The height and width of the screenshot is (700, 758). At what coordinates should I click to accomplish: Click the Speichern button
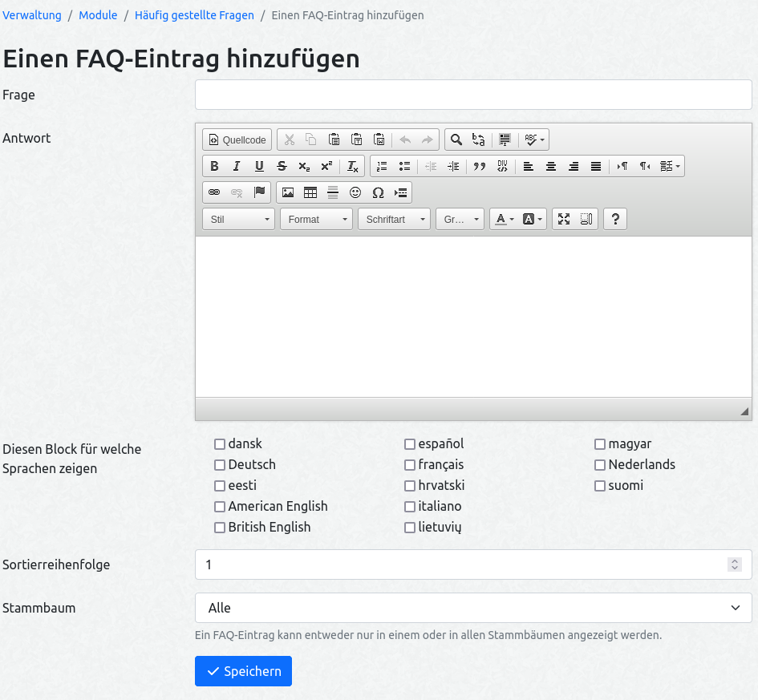(x=243, y=671)
